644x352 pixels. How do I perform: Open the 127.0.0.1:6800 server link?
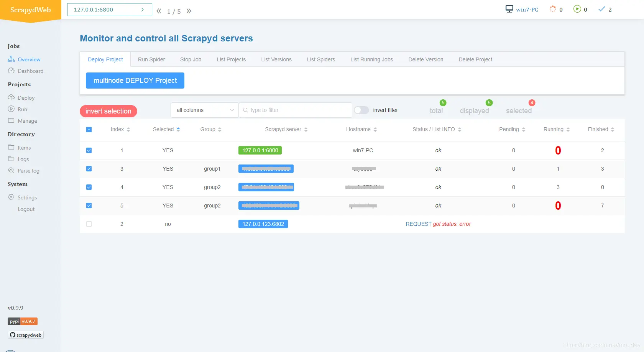point(260,150)
